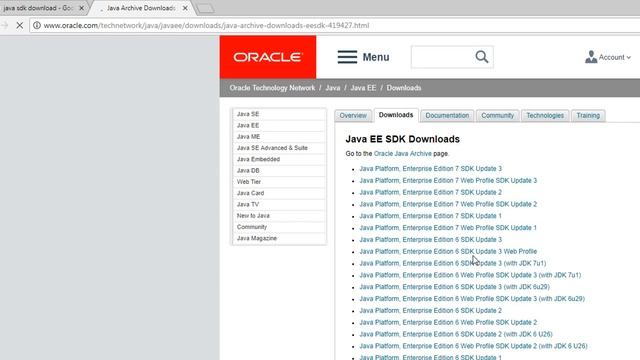
Task: Click the site info icon in address bar
Action: [37, 25]
